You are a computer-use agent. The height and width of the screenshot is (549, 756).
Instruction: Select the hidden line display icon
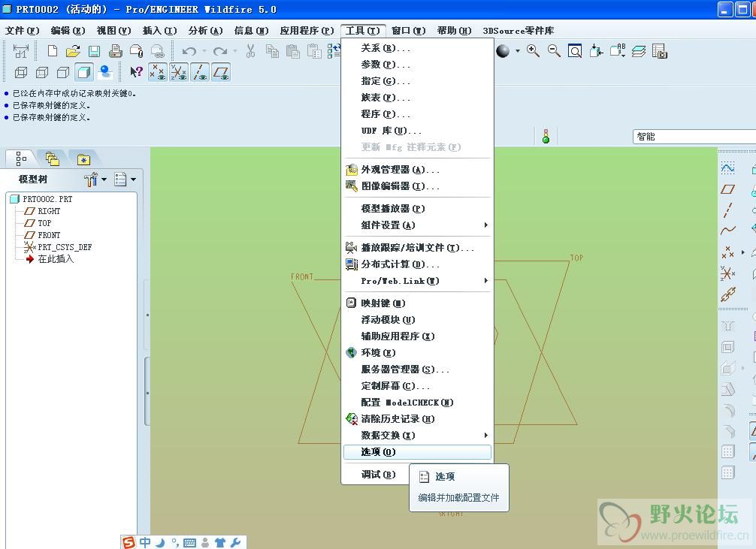(x=42, y=72)
